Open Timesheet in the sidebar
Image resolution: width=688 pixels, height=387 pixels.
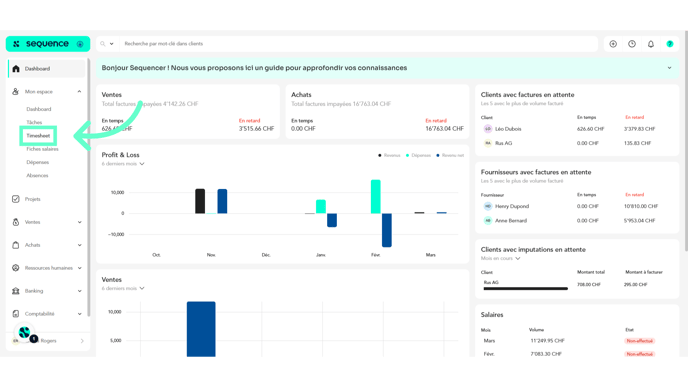[38, 136]
